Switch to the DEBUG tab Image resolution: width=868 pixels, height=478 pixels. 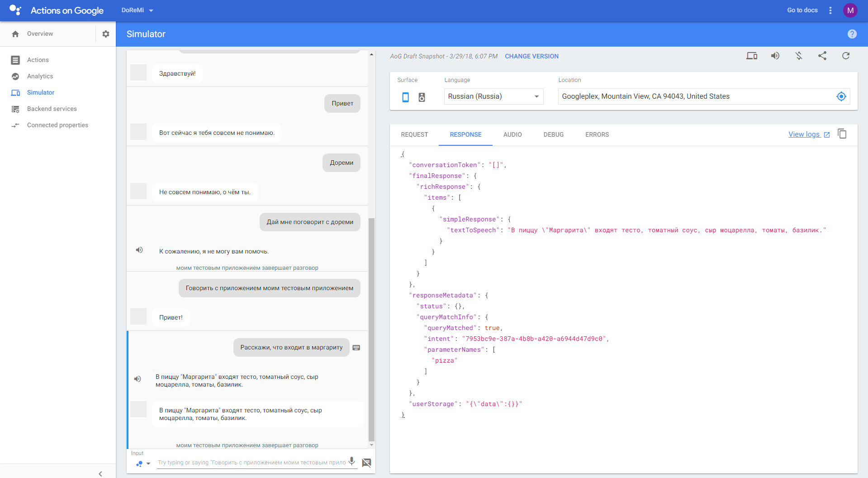[553, 134]
